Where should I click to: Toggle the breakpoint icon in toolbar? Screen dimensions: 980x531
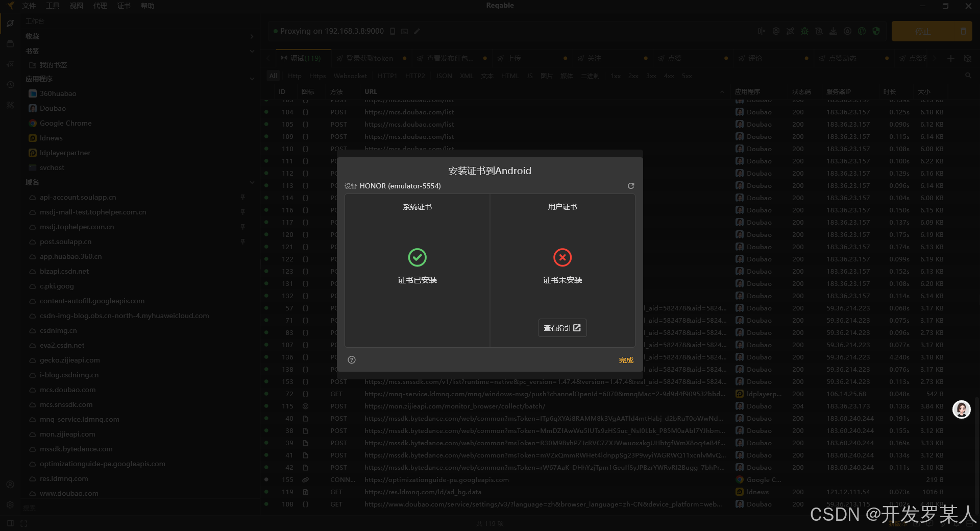point(762,31)
